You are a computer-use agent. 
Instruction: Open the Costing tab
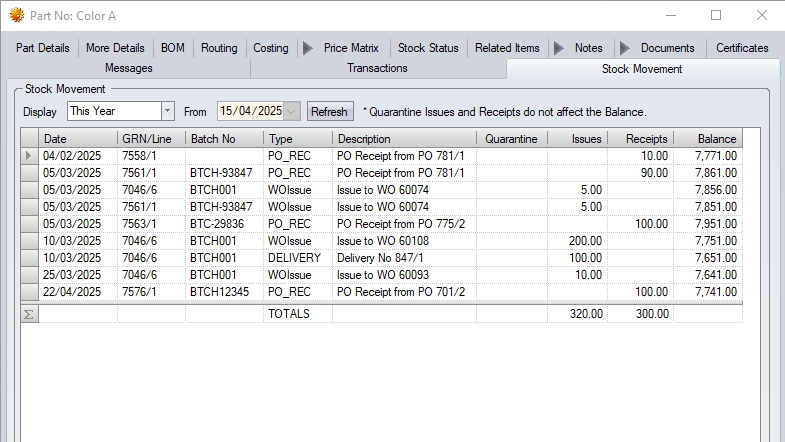click(x=271, y=48)
